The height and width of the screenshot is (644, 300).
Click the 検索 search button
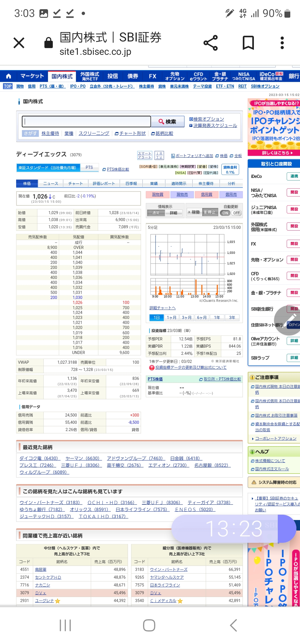pyautogui.click(x=167, y=122)
